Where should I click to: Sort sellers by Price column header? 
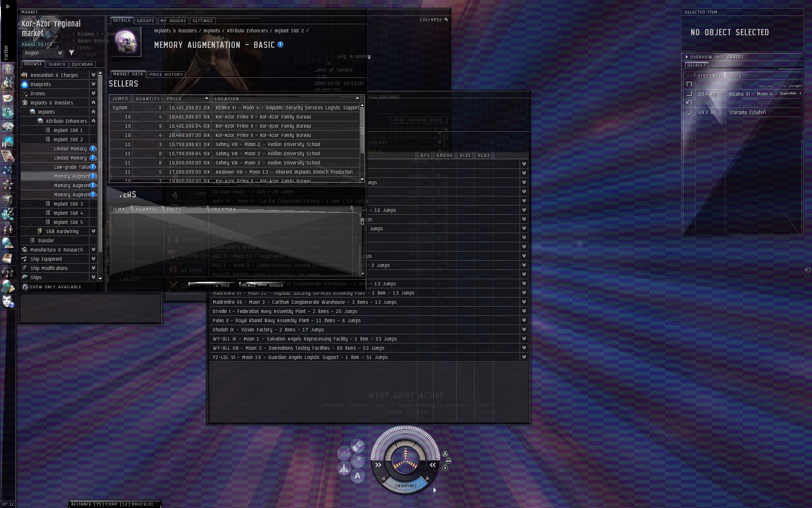pos(187,99)
